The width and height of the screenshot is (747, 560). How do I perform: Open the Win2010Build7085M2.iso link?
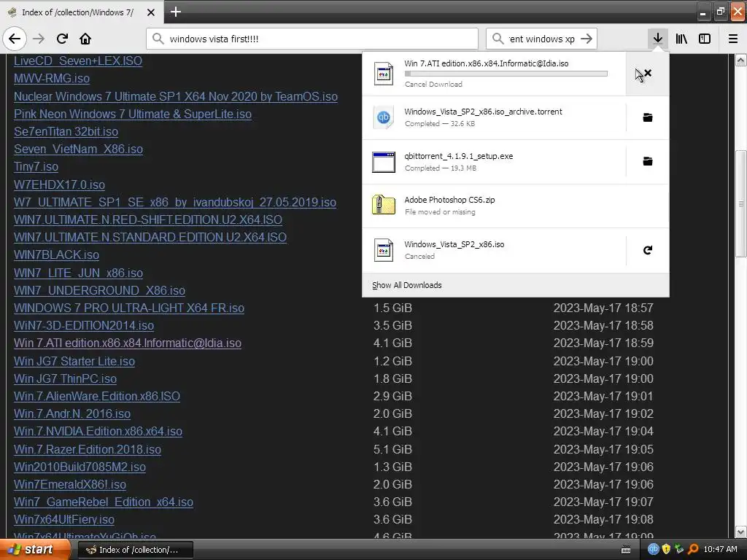pyautogui.click(x=80, y=467)
